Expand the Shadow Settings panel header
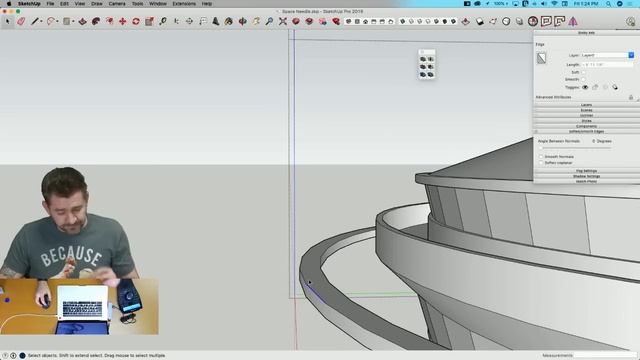640x360 pixels. (587, 176)
